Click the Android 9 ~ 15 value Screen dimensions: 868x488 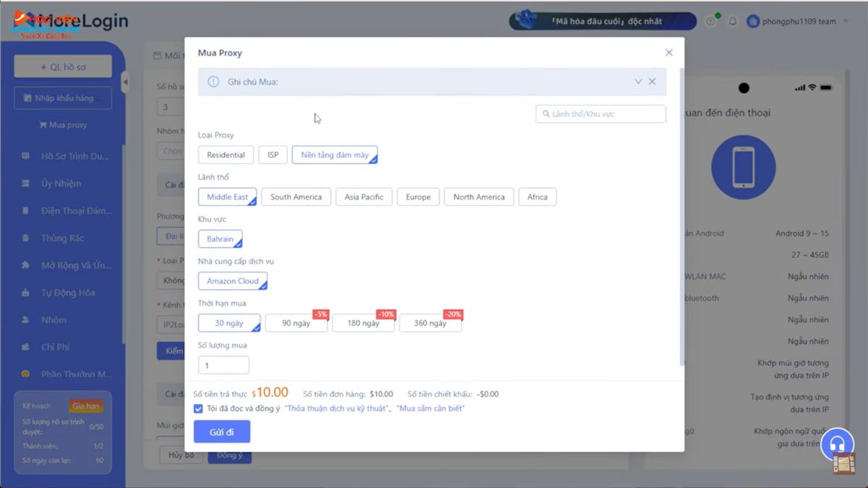pos(802,234)
